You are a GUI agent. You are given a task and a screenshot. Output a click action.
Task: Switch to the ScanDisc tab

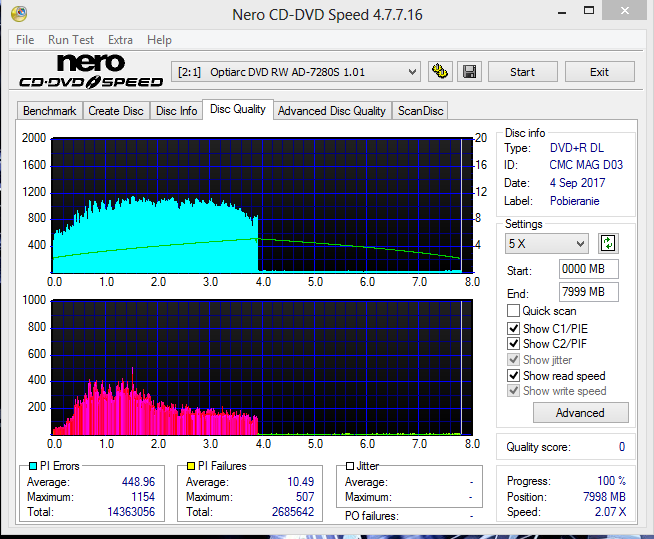420,111
